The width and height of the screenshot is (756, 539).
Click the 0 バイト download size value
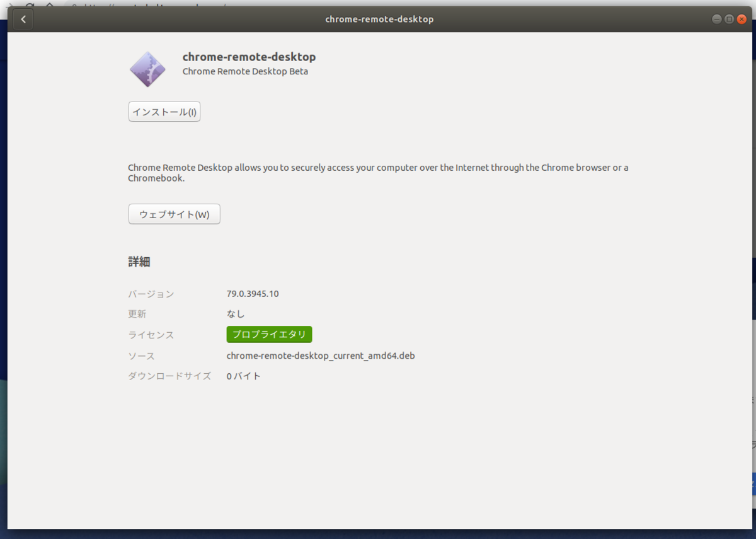244,376
